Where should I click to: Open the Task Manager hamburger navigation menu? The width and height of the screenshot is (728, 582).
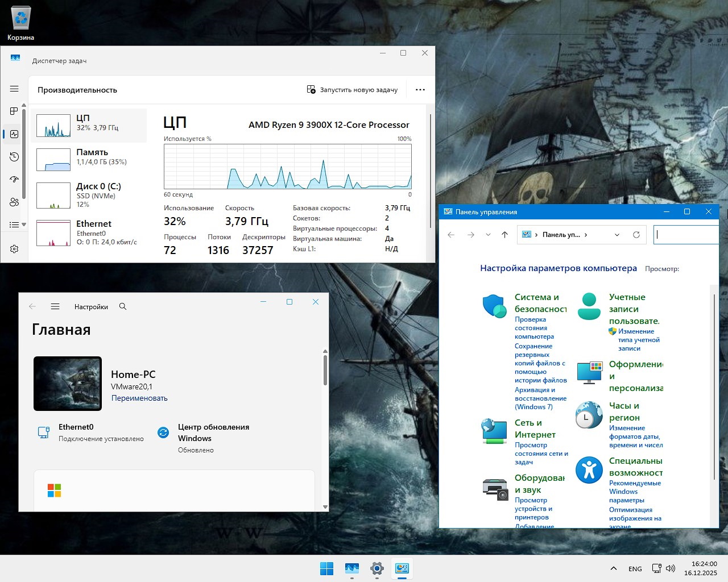click(x=14, y=89)
